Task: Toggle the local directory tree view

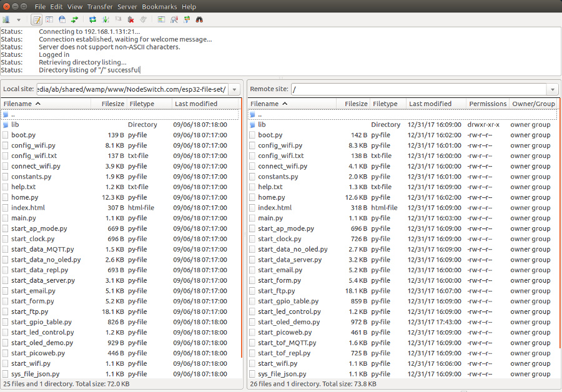Action: [49, 20]
